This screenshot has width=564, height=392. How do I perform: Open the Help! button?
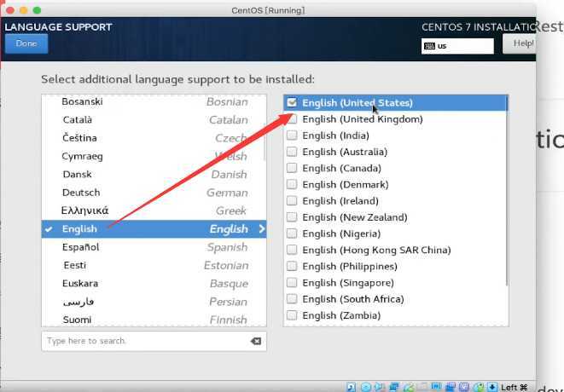point(519,43)
